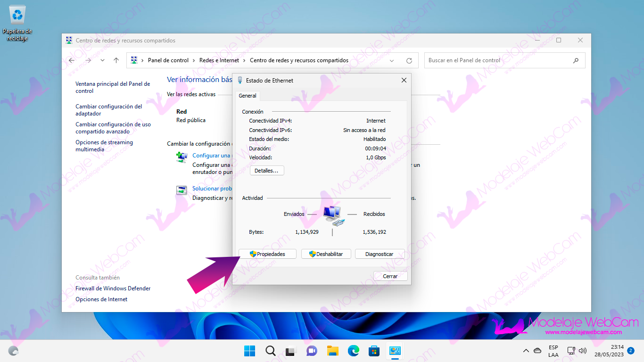This screenshot has height=362, width=644.
Task: Open File Explorer from the taskbar
Action: [333, 351]
